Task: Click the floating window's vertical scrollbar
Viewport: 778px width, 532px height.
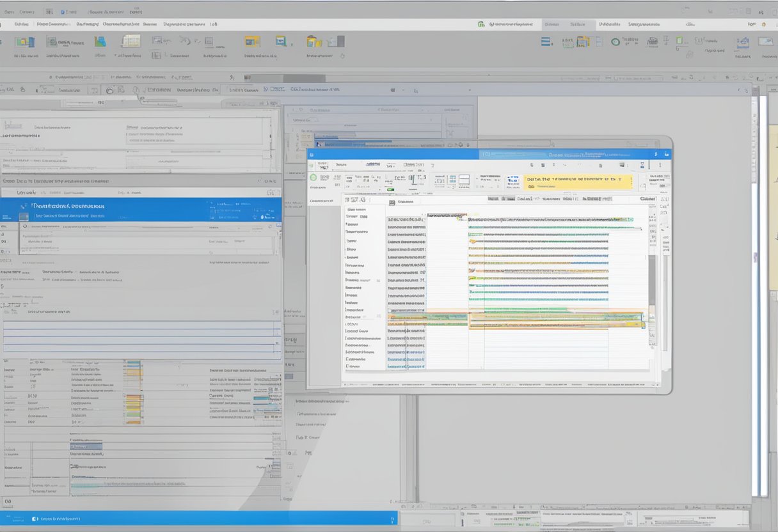Action: [x=652, y=281]
